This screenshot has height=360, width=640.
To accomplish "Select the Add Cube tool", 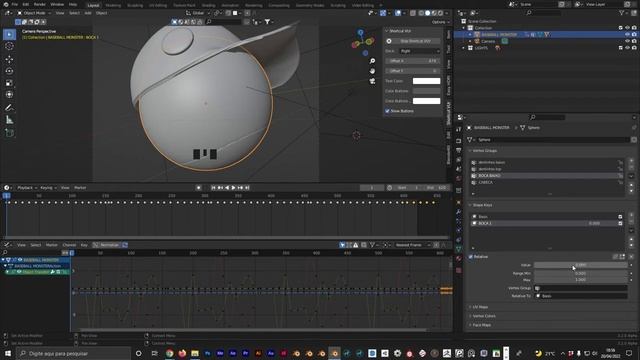I will 9,133.
